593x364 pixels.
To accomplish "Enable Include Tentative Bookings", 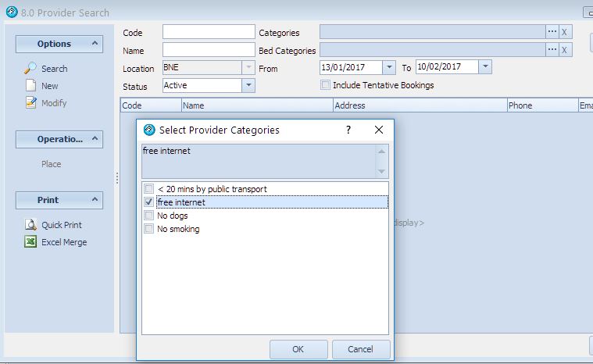I will pos(326,85).
